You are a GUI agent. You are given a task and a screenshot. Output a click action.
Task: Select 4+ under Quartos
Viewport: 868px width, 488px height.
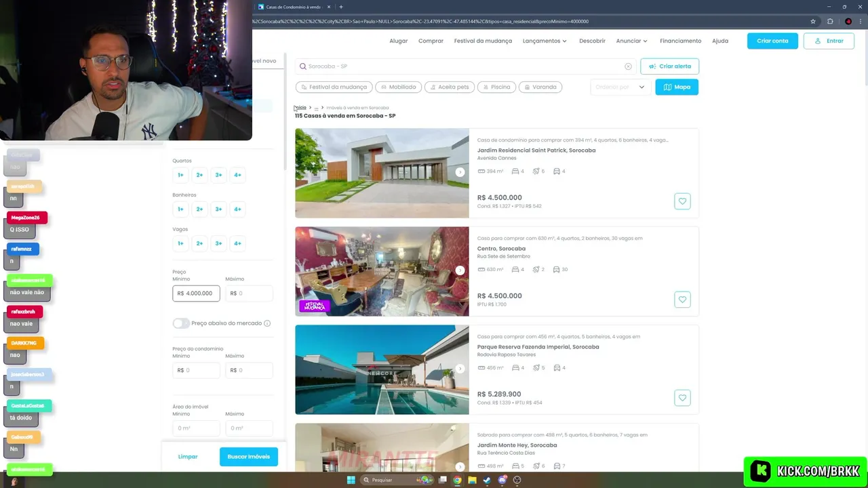pyautogui.click(x=237, y=175)
